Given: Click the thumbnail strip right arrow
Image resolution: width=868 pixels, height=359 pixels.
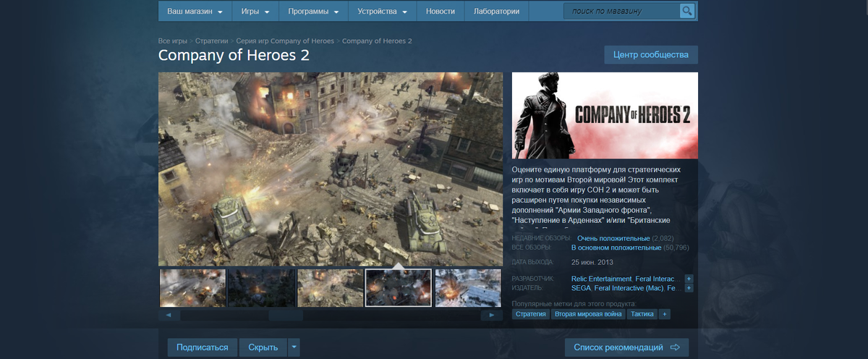Looking at the screenshot, I should [x=493, y=316].
